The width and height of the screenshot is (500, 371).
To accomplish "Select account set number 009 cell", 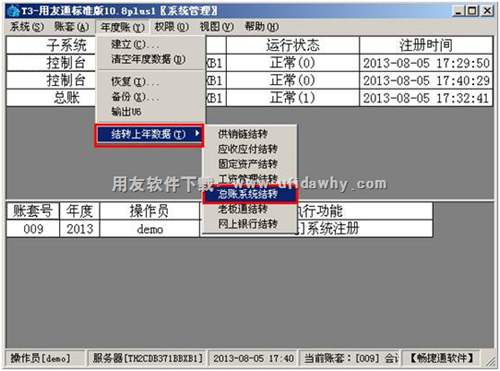I will tap(33, 229).
